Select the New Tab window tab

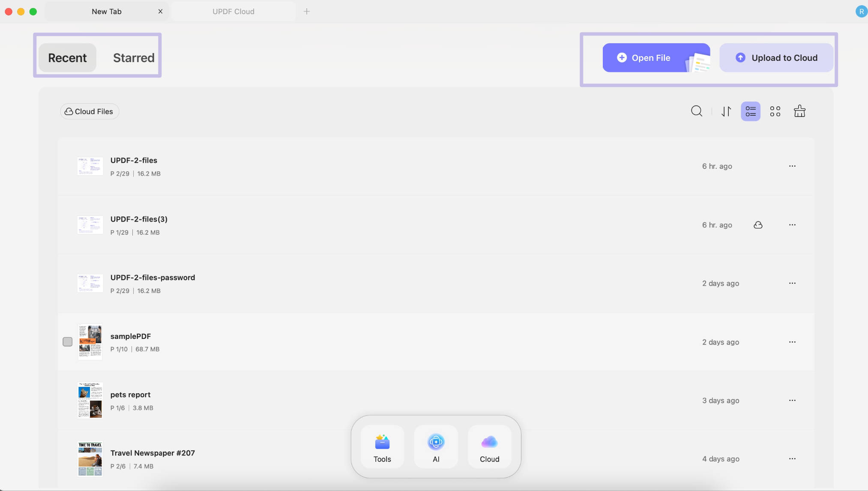107,12
